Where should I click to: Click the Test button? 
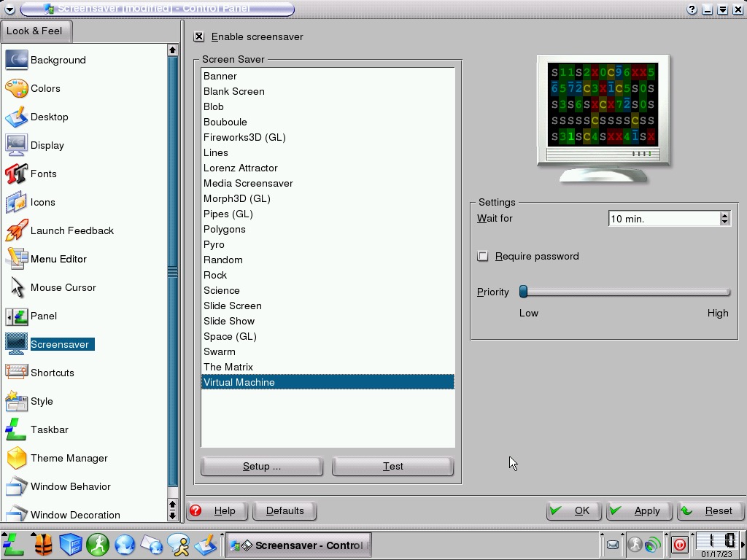click(x=392, y=466)
